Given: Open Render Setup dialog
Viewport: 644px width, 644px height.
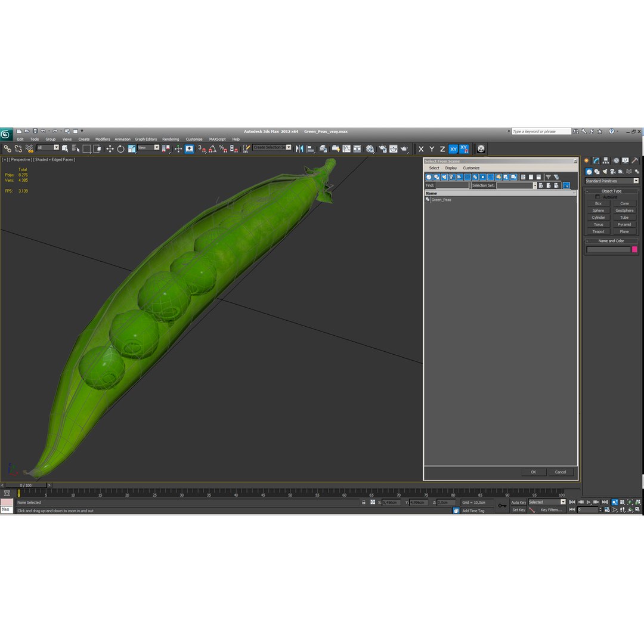Looking at the screenshot, I should [x=382, y=148].
